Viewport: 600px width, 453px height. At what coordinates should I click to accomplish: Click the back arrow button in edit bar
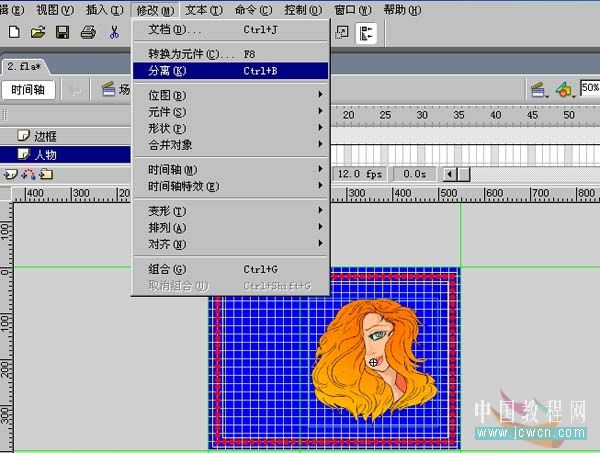[x=76, y=91]
